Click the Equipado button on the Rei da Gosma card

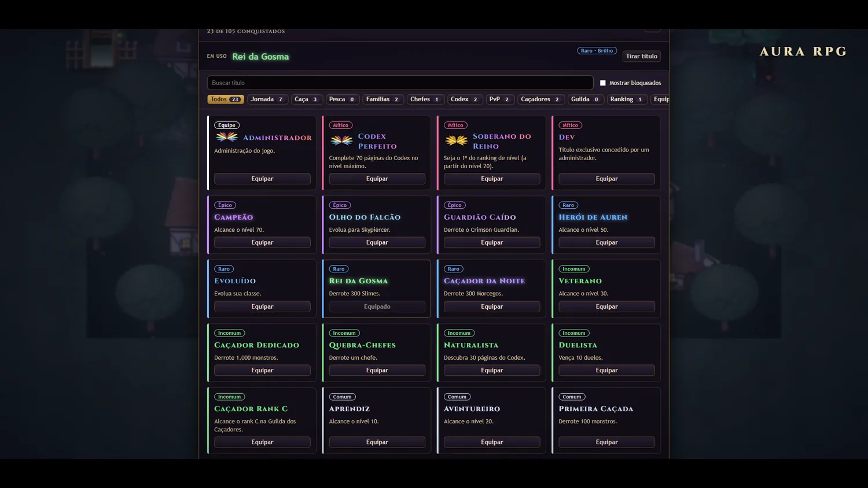point(377,306)
